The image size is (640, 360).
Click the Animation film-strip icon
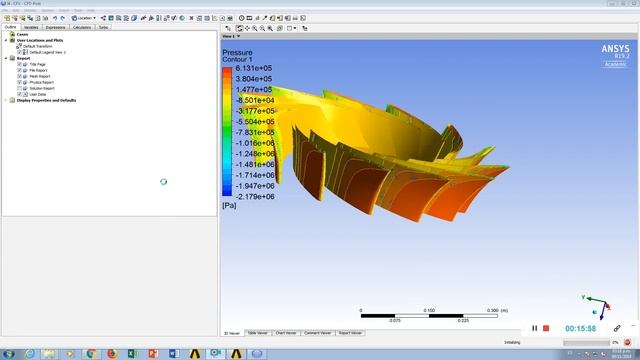point(249,18)
